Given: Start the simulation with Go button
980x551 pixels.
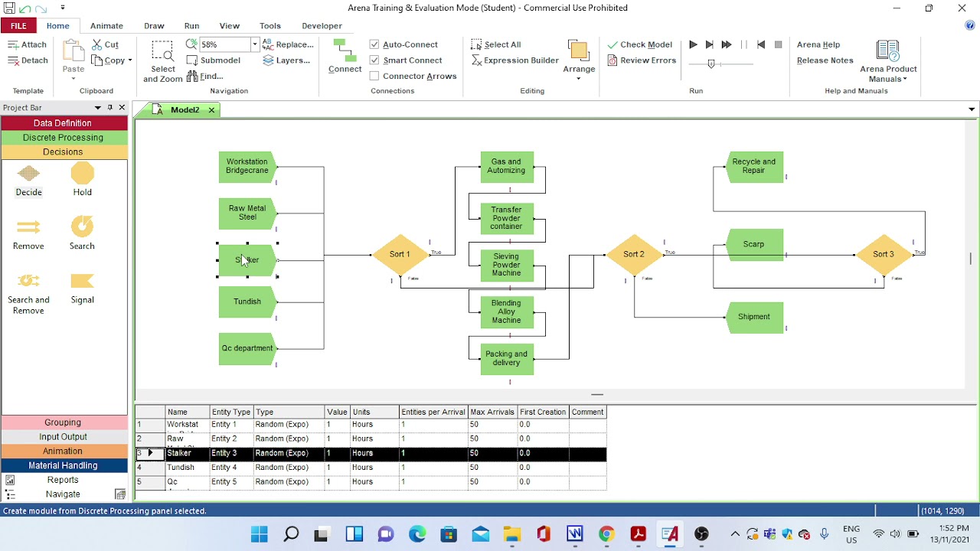Looking at the screenshot, I should (693, 44).
